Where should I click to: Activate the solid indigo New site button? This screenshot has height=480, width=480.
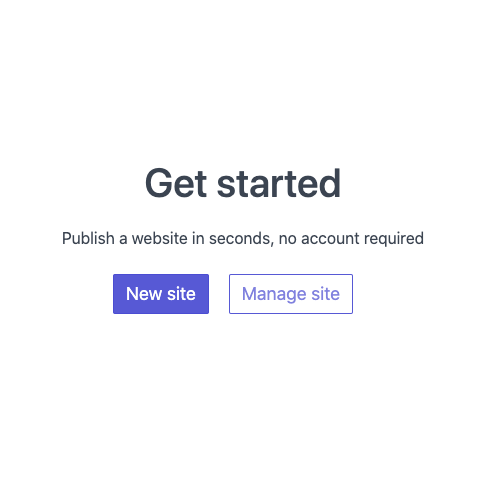[161, 294]
